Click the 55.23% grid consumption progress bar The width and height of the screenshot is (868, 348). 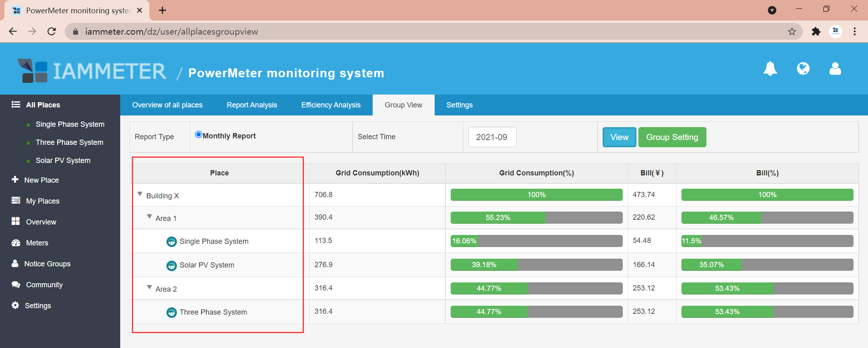[536, 218]
